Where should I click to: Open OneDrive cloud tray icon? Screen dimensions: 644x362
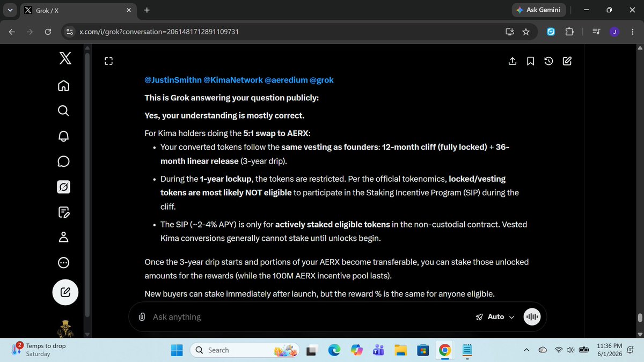(x=543, y=350)
